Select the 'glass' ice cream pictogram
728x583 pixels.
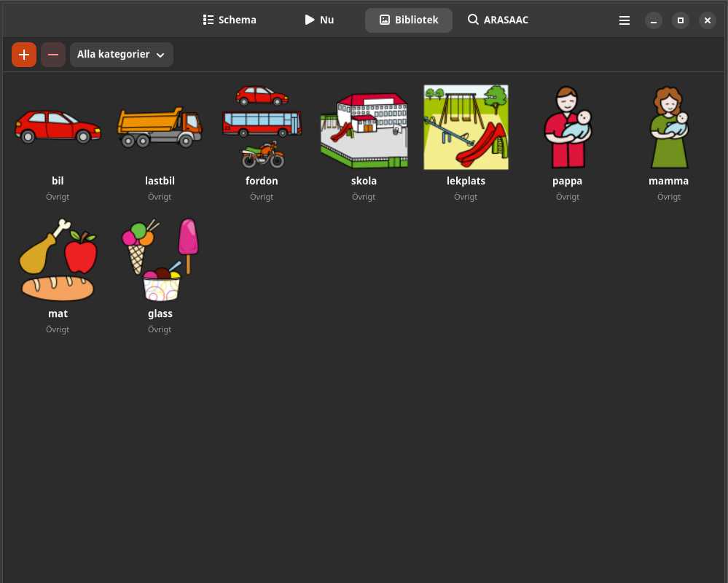point(160,260)
